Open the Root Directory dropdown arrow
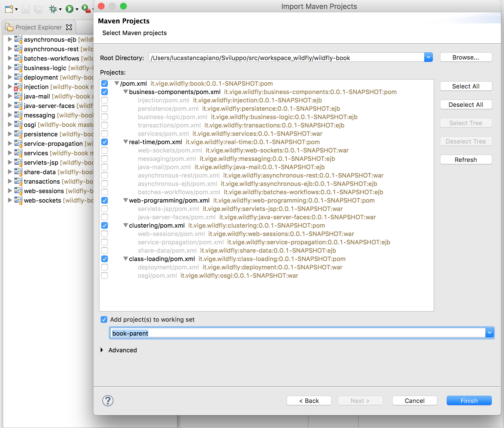 [x=428, y=57]
